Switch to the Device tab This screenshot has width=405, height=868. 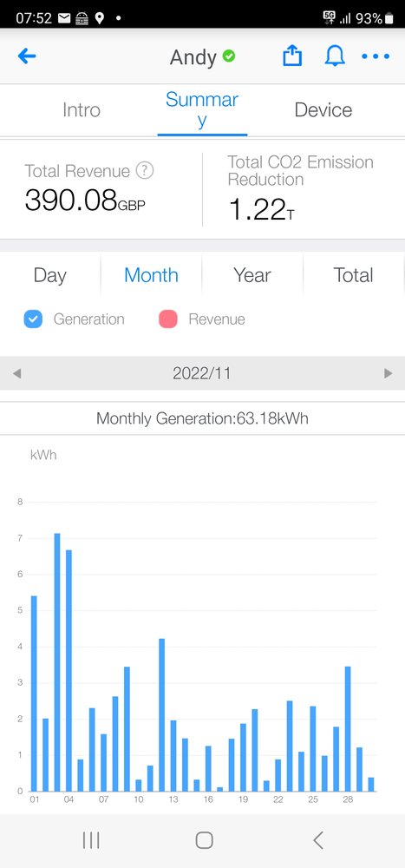click(323, 109)
